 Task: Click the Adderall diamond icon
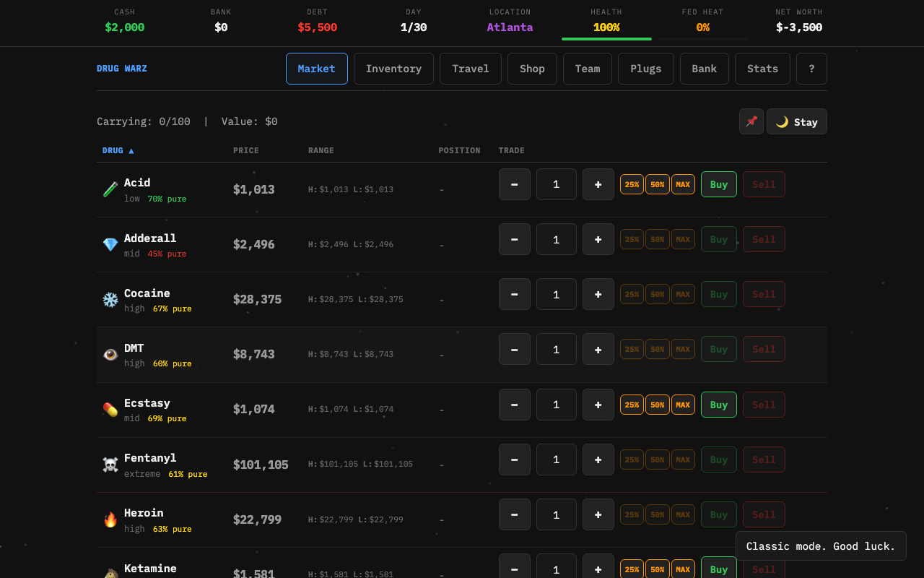[110, 244]
